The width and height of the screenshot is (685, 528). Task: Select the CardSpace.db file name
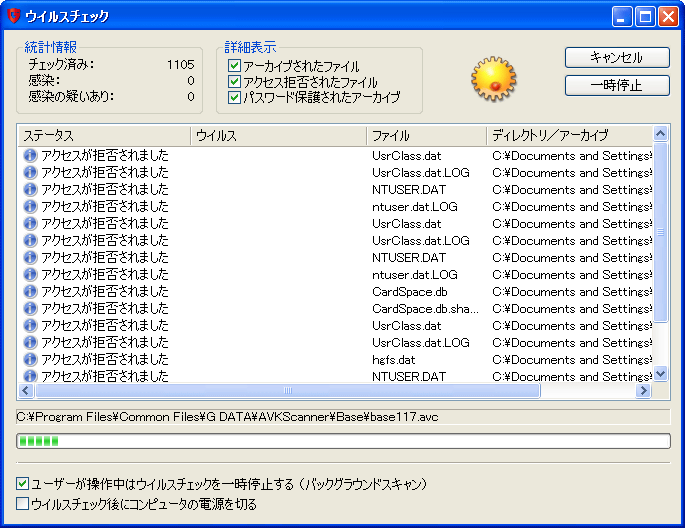click(410, 291)
